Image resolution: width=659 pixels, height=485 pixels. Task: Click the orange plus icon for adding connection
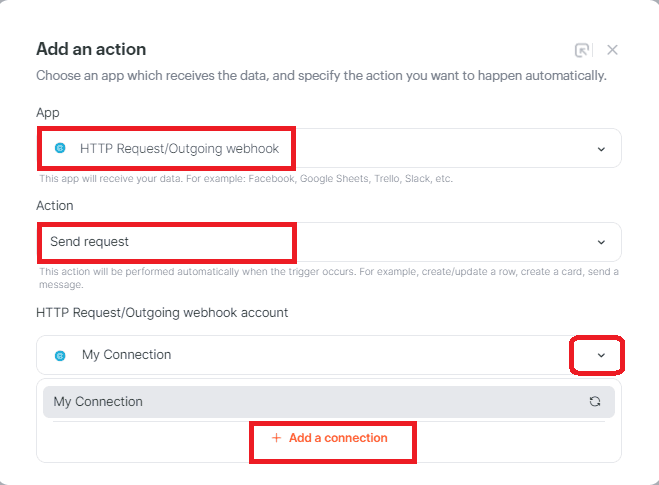(x=277, y=438)
